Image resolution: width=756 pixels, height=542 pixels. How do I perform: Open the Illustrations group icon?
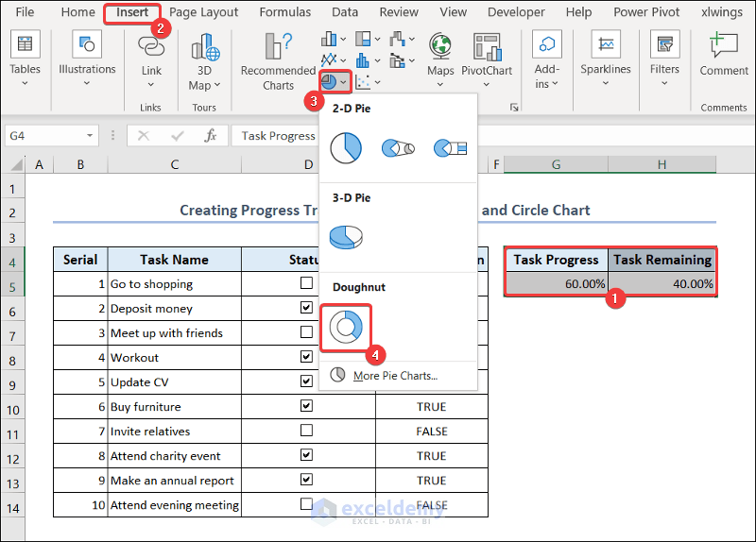coord(87,44)
